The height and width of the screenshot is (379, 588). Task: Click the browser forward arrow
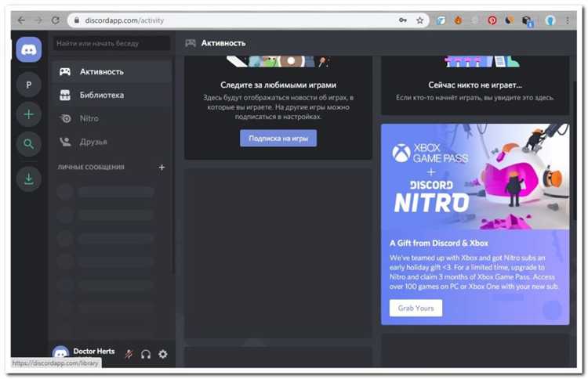(x=38, y=20)
